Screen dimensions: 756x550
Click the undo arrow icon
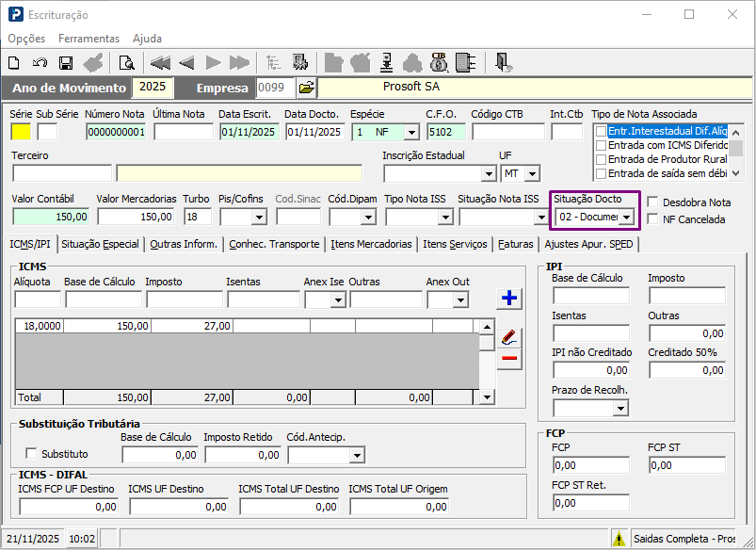pyautogui.click(x=40, y=63)
